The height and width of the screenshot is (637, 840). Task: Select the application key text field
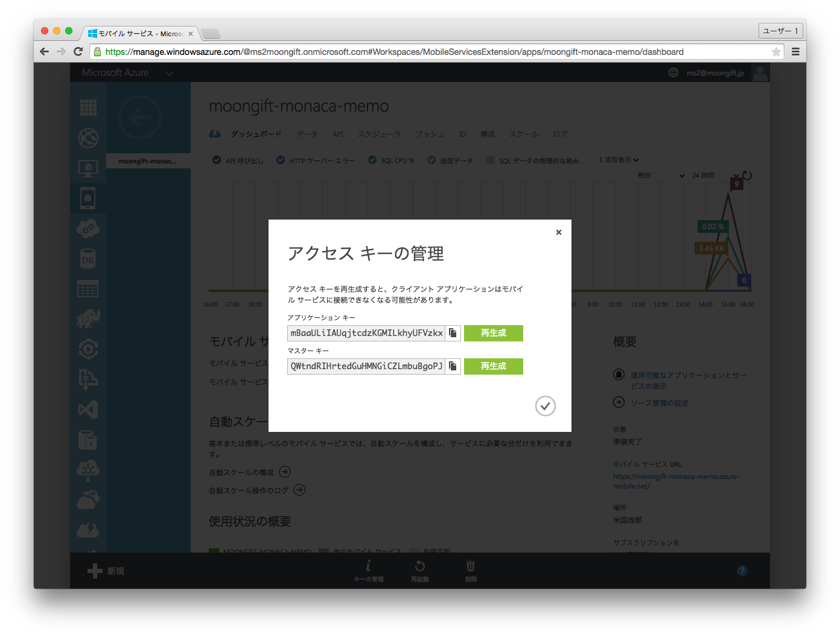[366, 333]
